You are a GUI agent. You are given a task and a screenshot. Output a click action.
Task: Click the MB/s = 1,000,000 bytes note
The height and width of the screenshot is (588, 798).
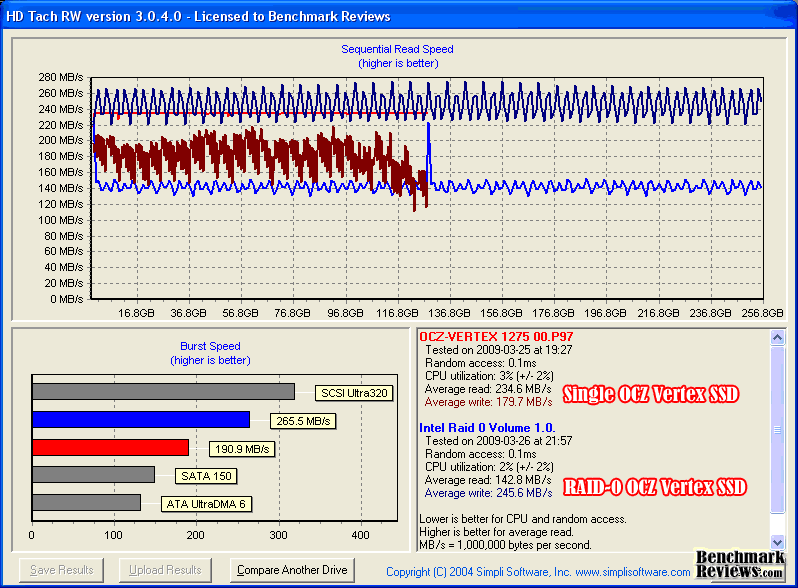pyautogui.click(x=505, y=545)
